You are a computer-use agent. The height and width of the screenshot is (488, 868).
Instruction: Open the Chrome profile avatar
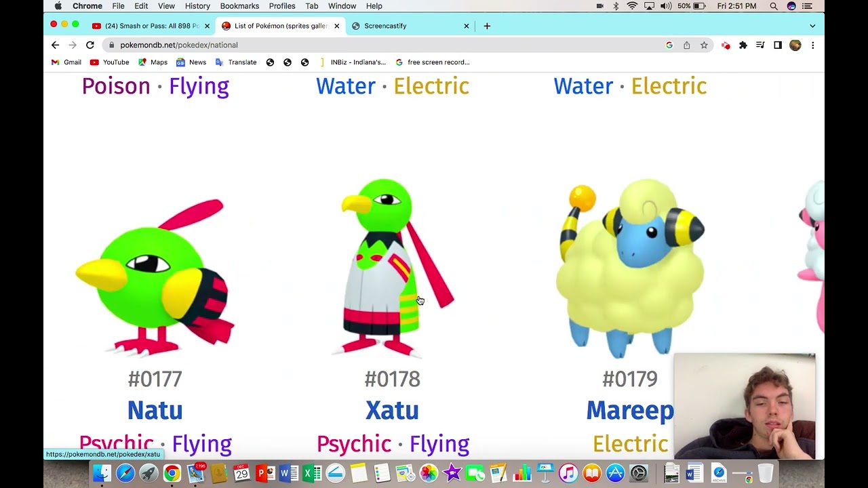[x=795, y=45]
